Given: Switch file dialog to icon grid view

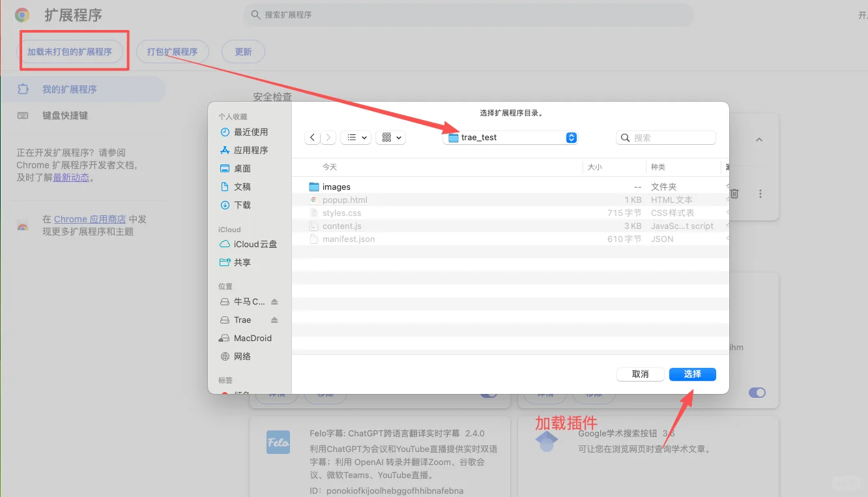Looking at the screenshot, I should (x=386, y=137).
